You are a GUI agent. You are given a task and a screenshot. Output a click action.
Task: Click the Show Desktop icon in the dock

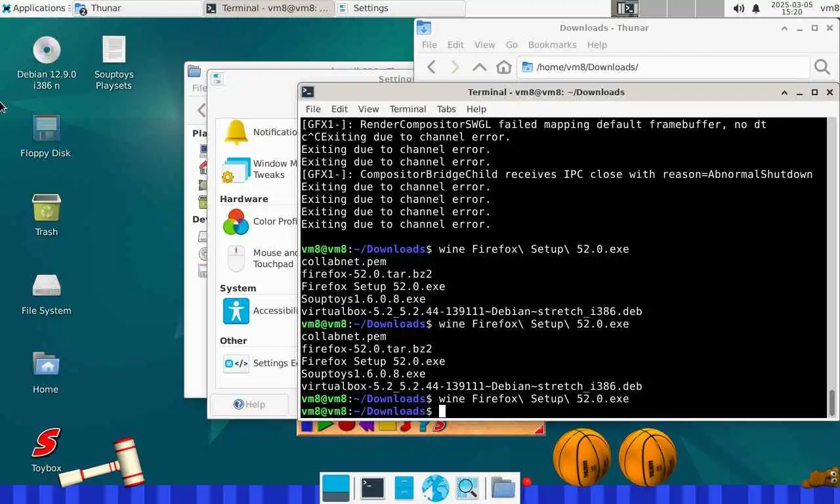coord(336,488)
